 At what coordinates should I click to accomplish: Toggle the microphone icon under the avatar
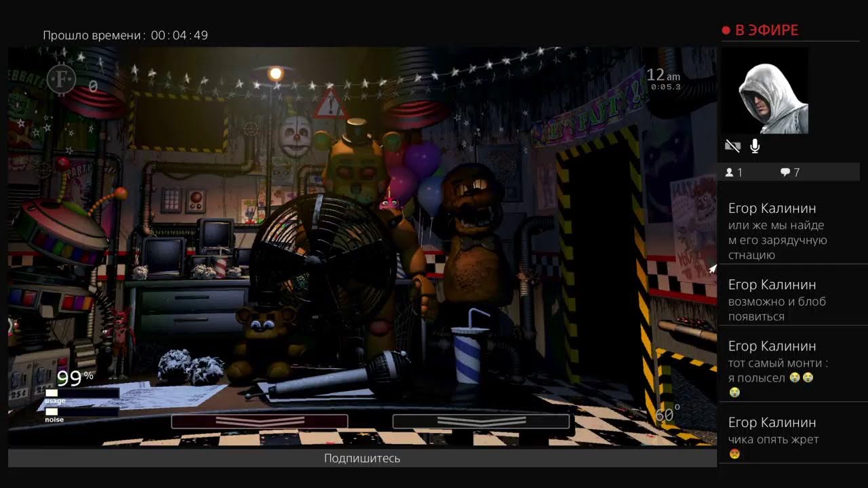pos(755,146)
